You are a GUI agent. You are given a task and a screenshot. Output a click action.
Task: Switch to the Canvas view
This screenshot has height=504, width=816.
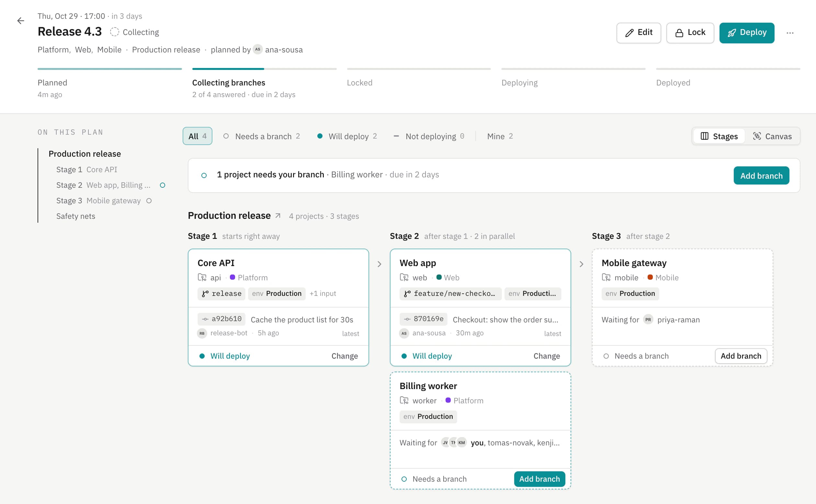[772, 136]
